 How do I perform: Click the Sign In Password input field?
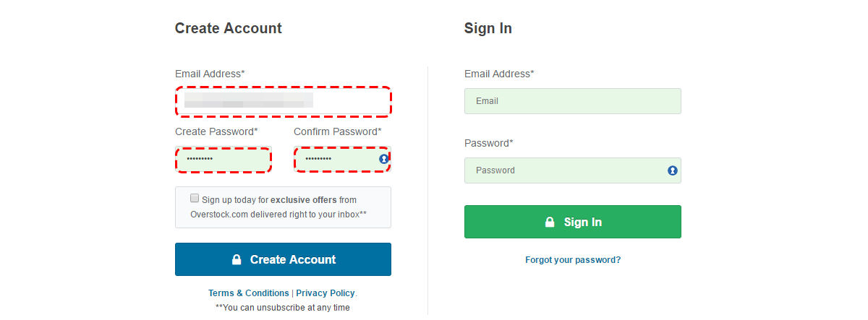pyautogui.click(x=573, y=170)
